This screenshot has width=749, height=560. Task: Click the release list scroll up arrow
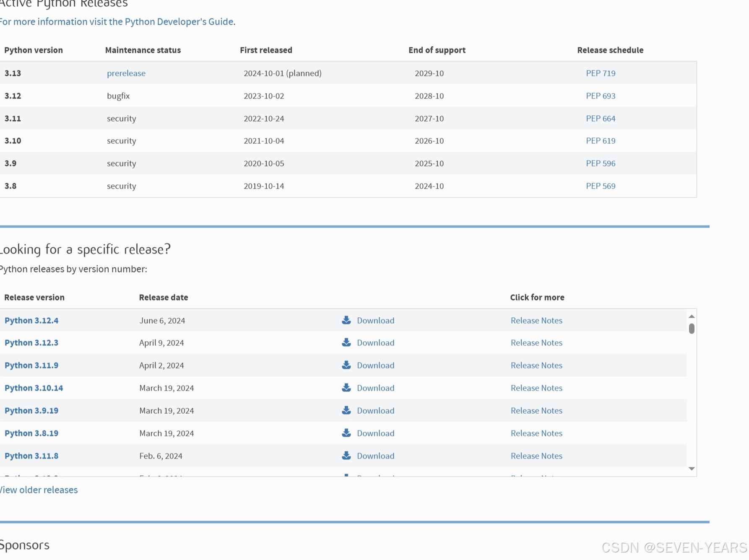click(692, 316)
